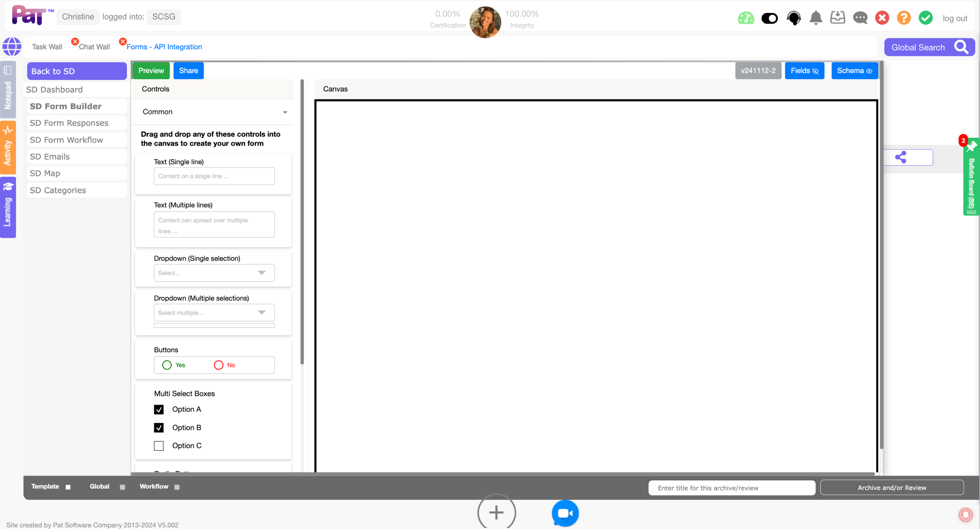
Task: Click the notification bell icon
Action: tap(816, 18)
